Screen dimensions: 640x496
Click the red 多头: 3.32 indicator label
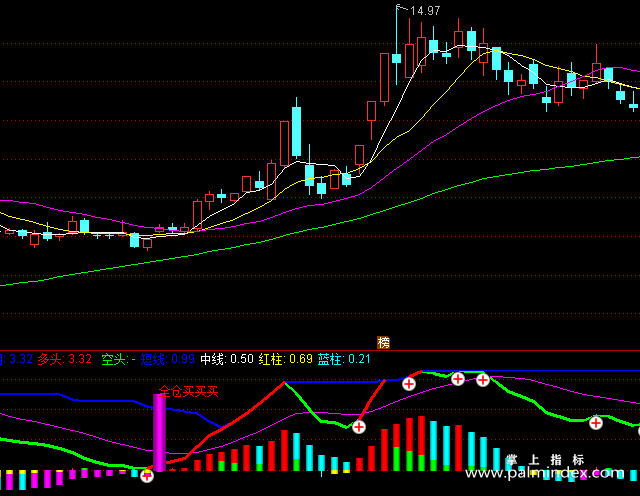(64, 359)
